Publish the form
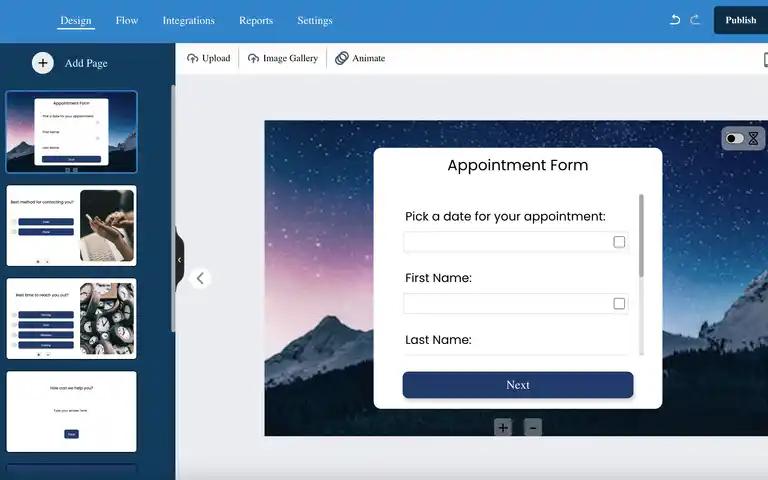Image resolution: width=768 pixels, height=480 pixels. click(x=741, y=20)
